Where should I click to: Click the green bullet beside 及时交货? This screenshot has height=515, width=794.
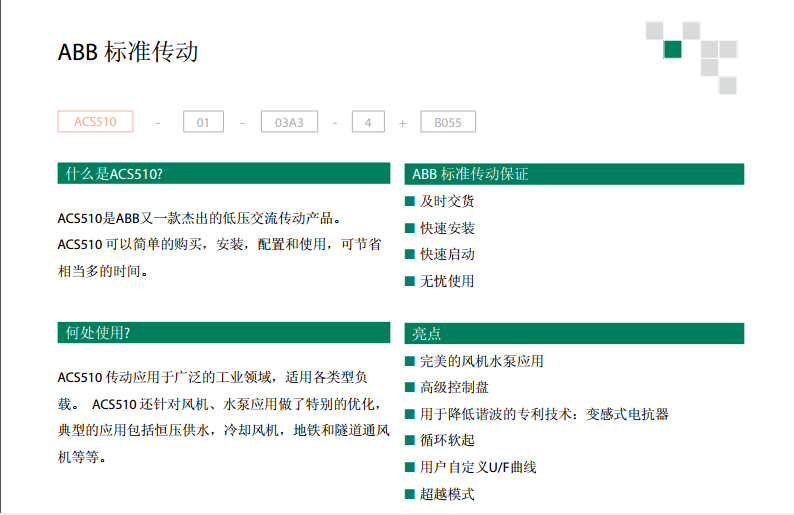point(410,201)
